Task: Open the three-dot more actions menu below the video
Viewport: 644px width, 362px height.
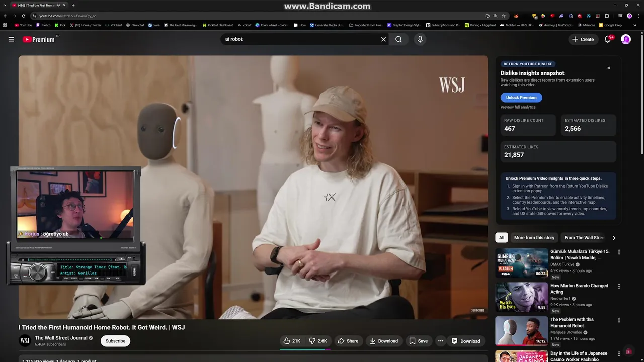Action: [441, 341]
